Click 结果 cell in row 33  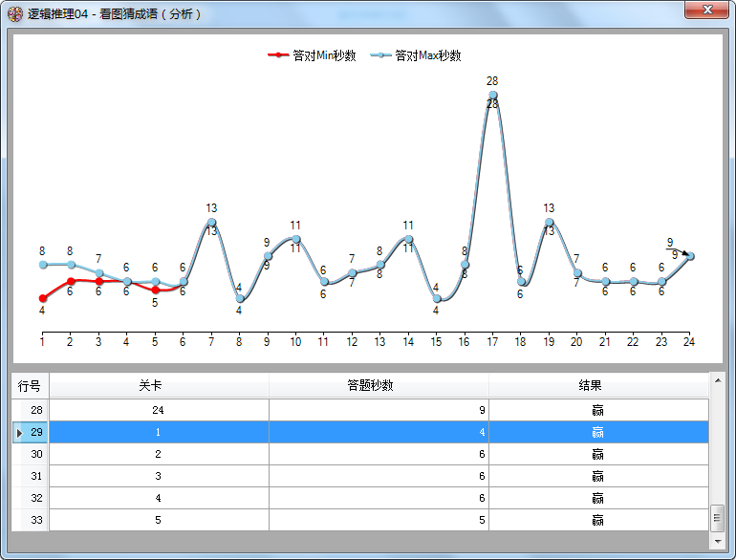pyautogui.click(x=598, y=520)
